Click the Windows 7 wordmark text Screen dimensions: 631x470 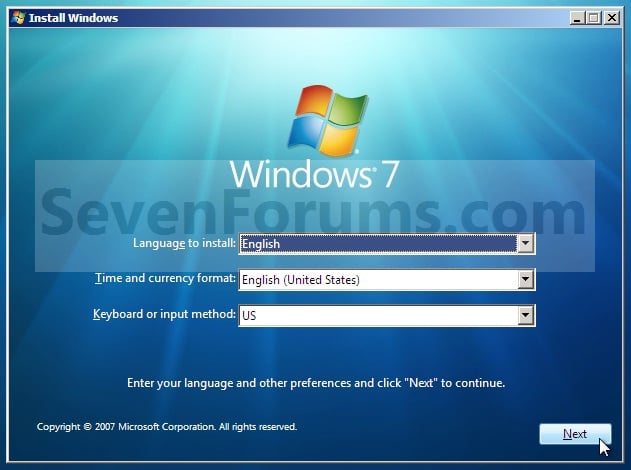pyautogui.click(x=315, y=174)
